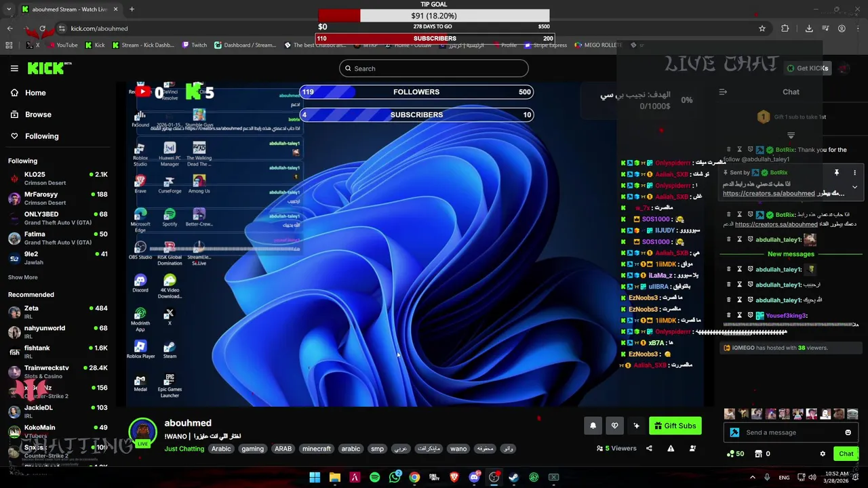Open Discord from the taskbar
Viewport: 868px width, 488px height.
coord(474,477)
